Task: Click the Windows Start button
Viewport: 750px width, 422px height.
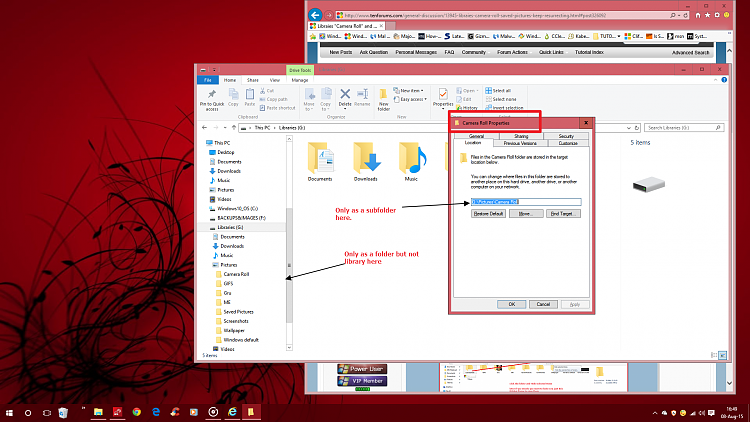Action: click(9, 411)
